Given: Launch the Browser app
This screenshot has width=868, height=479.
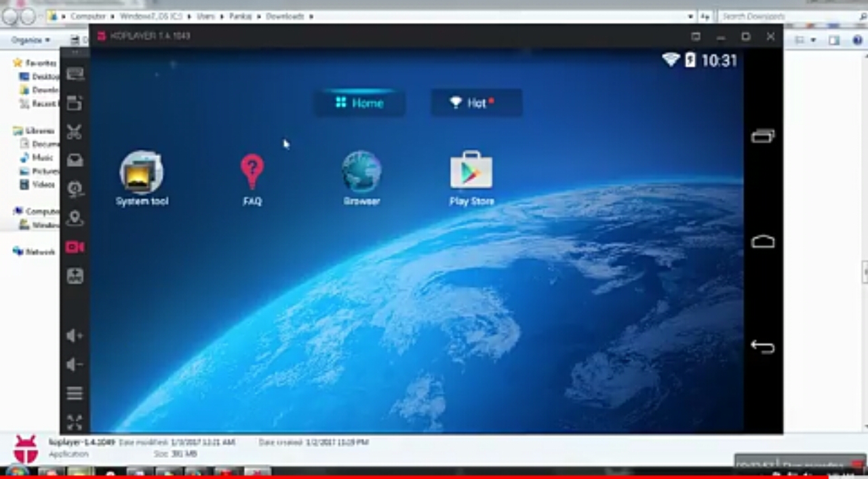Looking at the screenshot, I should [361, 179].
